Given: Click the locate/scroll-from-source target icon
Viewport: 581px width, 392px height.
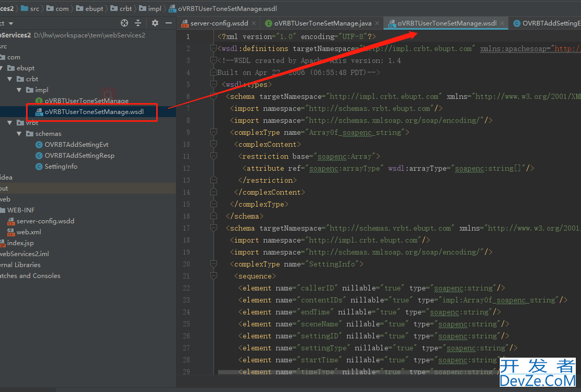Looking at the screenshot, I should pos(124,23).
